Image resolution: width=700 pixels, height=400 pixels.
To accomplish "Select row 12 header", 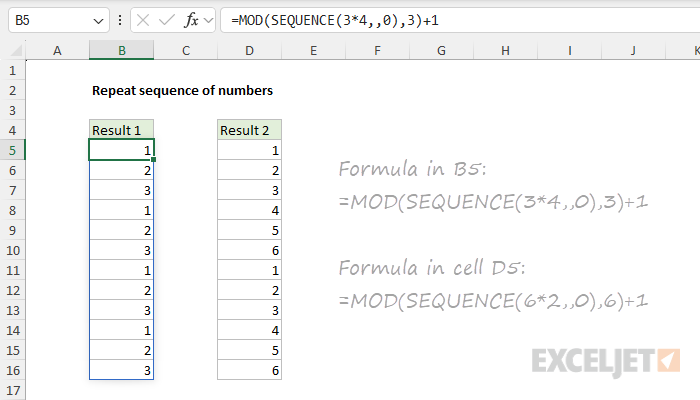I will pyautogui.click(x=12, y=291).
